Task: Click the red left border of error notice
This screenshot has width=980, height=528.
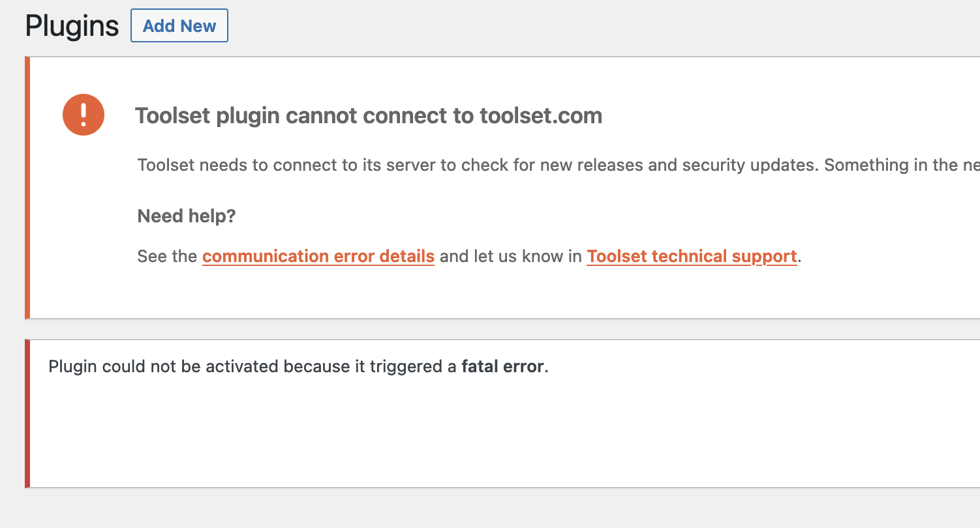Action: pyautogui.click(x=27, y=413)
